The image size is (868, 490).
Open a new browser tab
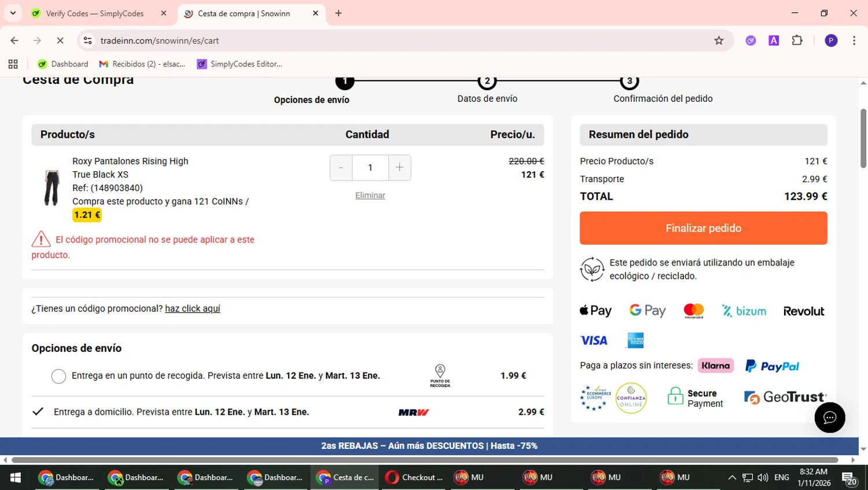pyautogui.click(x=339, y=13)
